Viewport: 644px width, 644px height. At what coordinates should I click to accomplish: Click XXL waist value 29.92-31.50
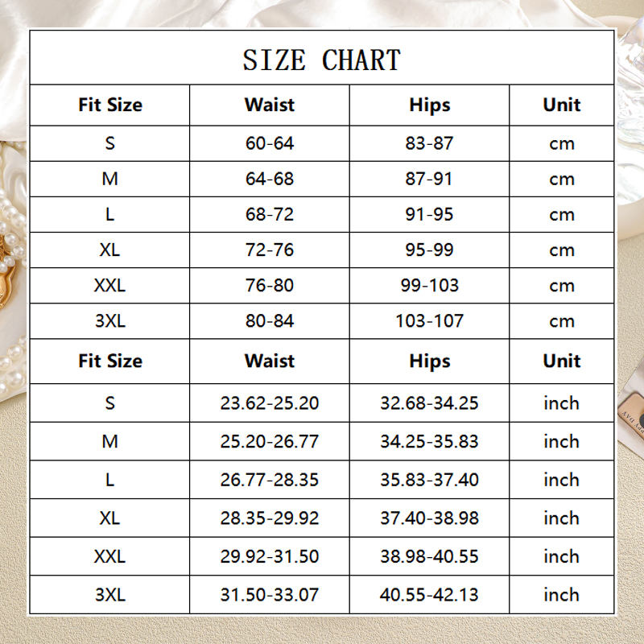point(270,556)
